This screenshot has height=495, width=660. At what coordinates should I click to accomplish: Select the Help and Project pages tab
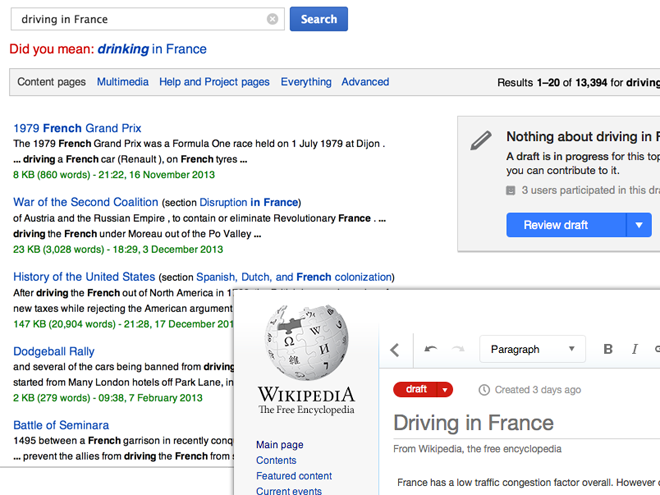(x=214, y=82)
